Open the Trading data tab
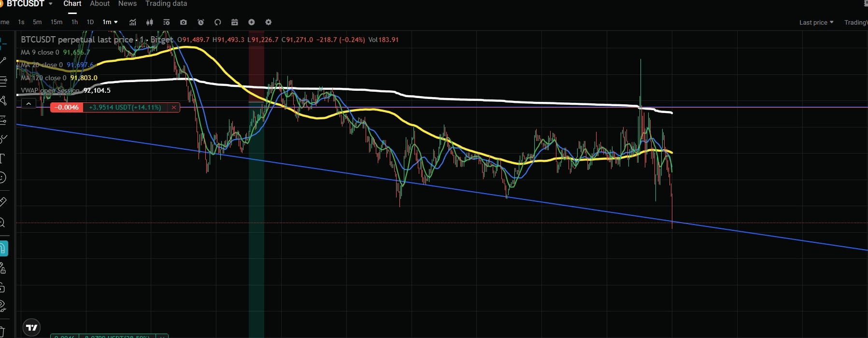This screenshot has width=868, height=338. pos(166,4)
